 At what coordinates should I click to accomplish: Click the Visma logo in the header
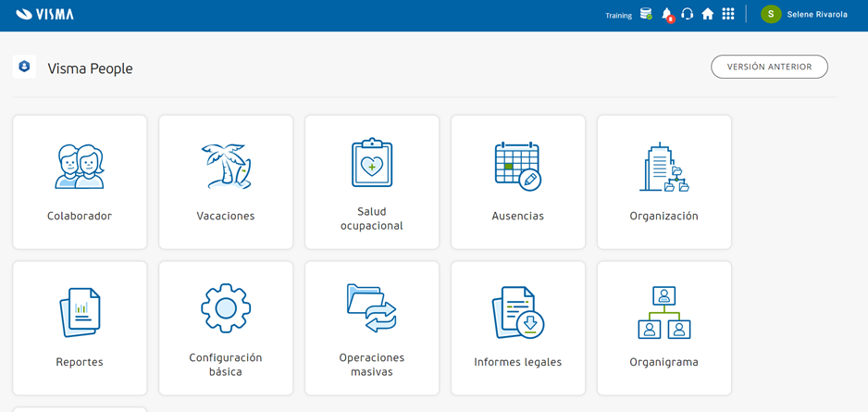[x=44, y=15]
